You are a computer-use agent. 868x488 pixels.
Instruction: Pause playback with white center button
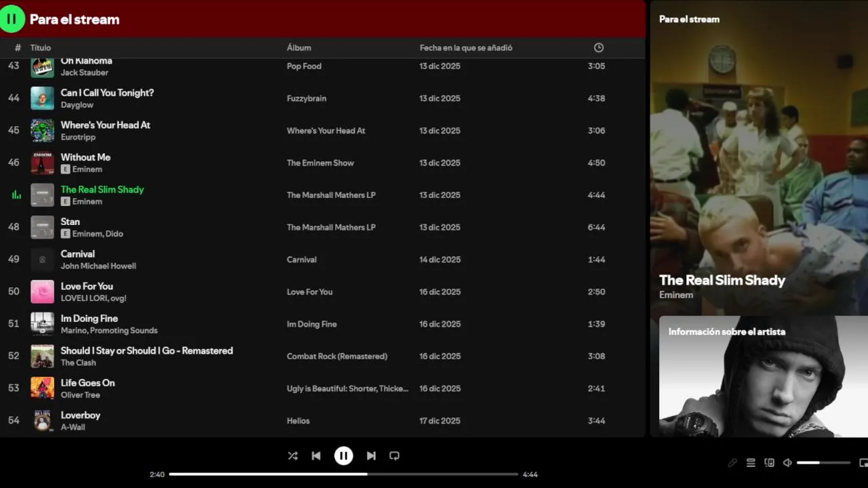(x=344, y=456)
